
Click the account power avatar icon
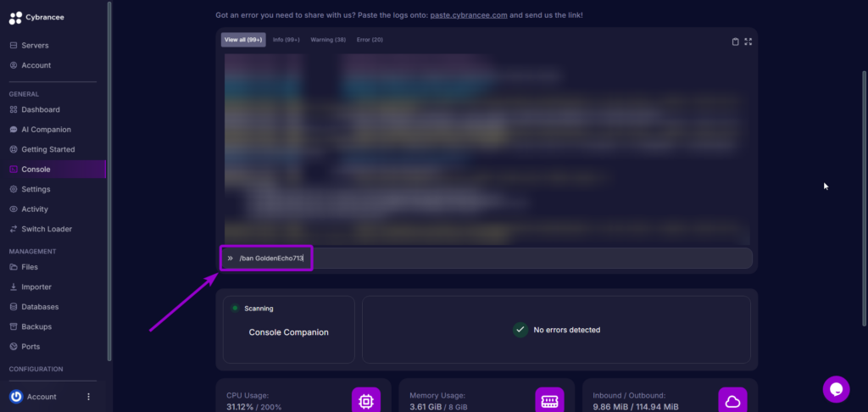[x=16, y=396]
